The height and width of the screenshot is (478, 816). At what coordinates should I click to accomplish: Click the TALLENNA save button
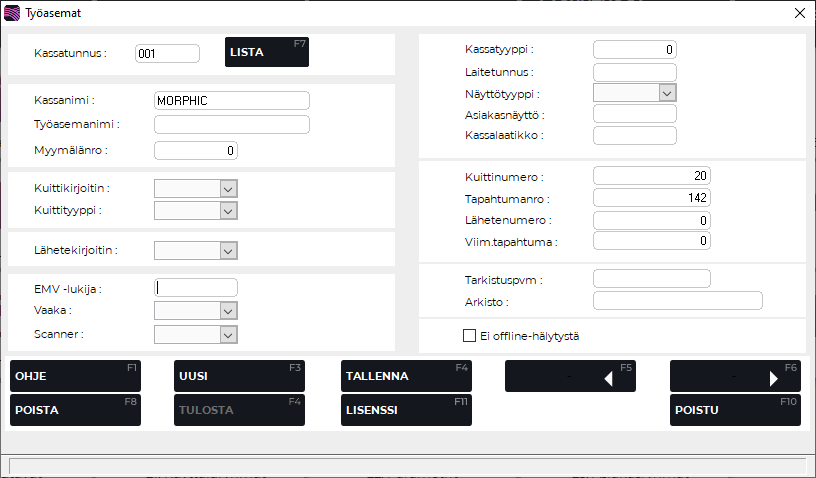click(405, 376)
